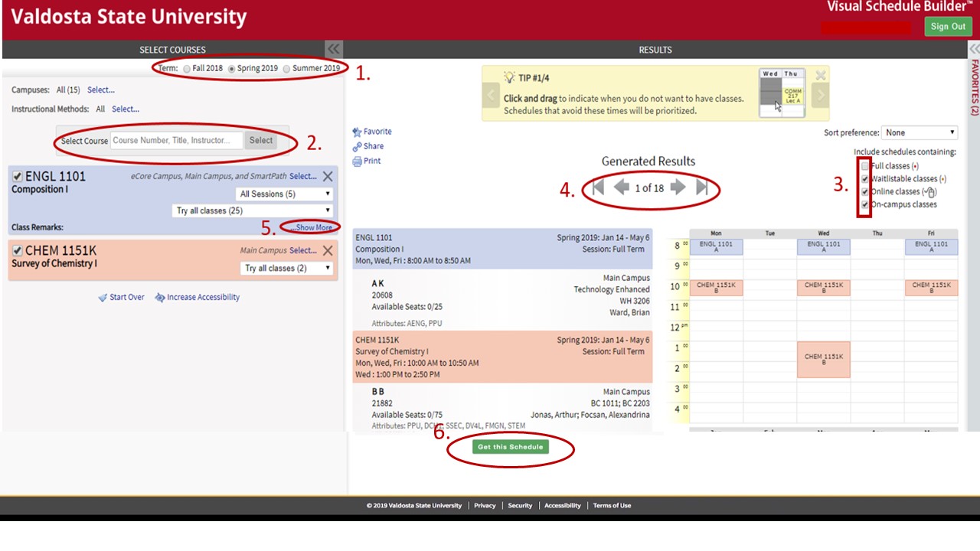Show the previous tip
Image resolution: width=980 pixels, height=551 pixels.
pos(492,95)
